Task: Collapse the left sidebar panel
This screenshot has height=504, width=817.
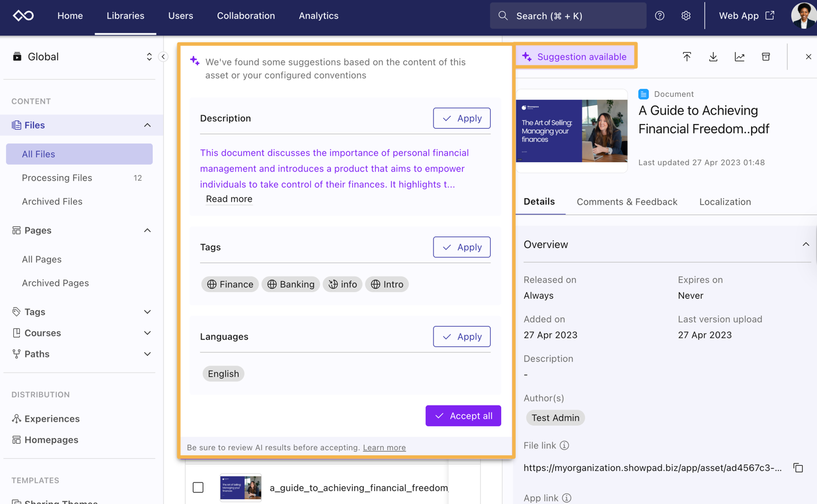Action: tap(163, 57)
